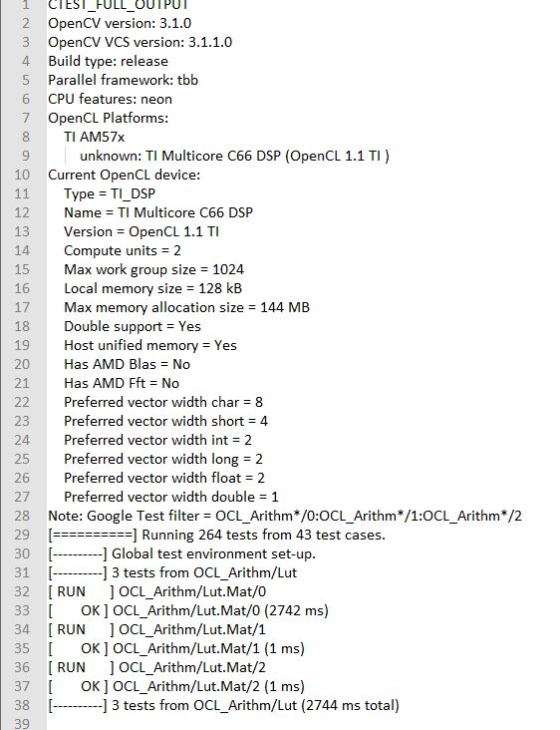Screen dimensions: 560x730
Task: Click the "Compute units = 2" line
Action: (123, 250)
